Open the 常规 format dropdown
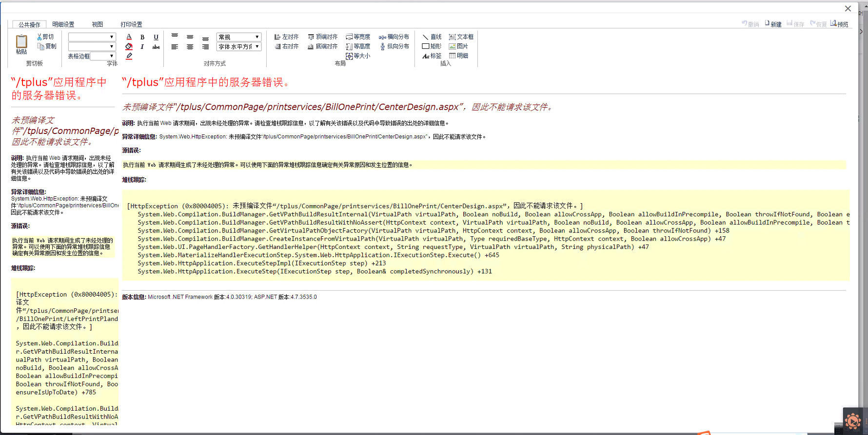 coord(239,37)
